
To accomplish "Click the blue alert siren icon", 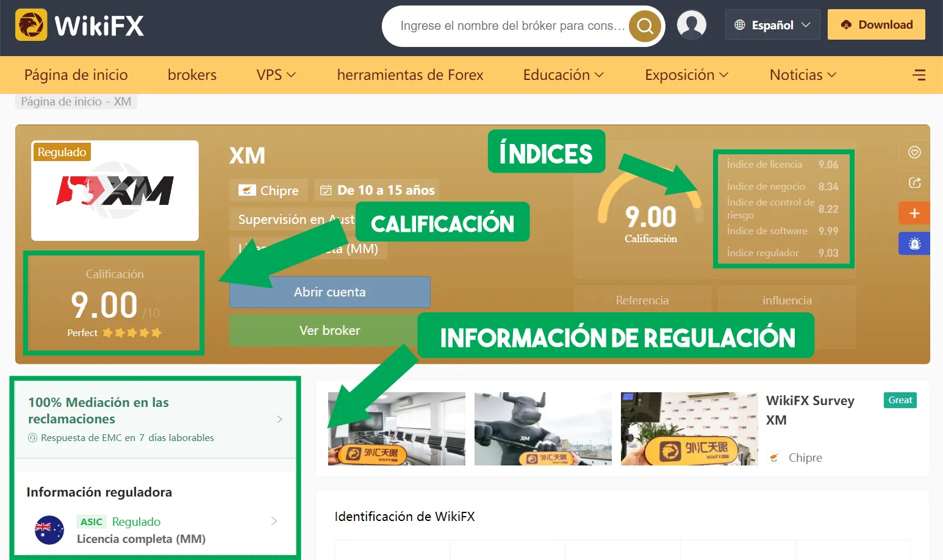I will pos(914,243).
